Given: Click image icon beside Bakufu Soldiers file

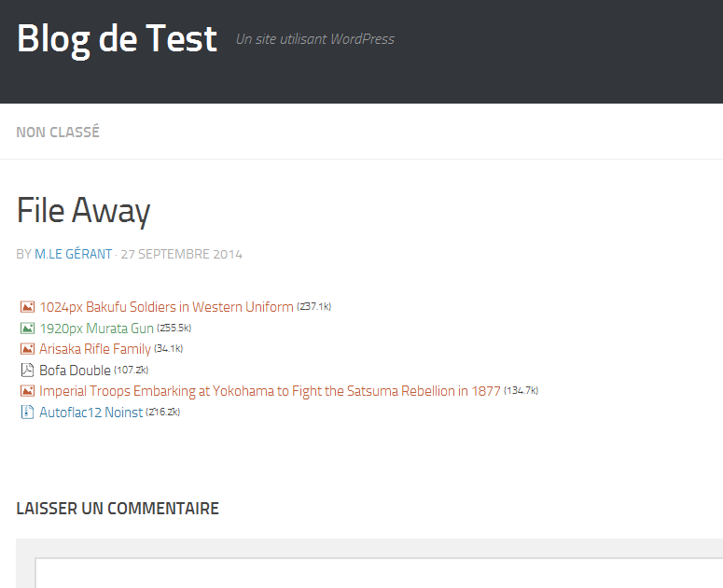Looking at the screenshot, I should click(27, 307).
